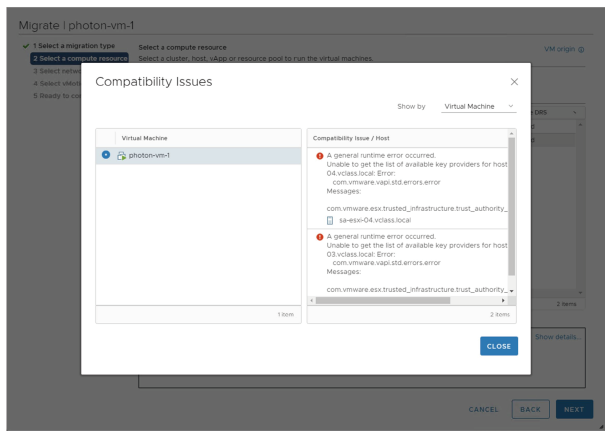The image size is (612, 438).
Task: Select the photon-vm-1 row text
Action: click(x=149, y=155)
